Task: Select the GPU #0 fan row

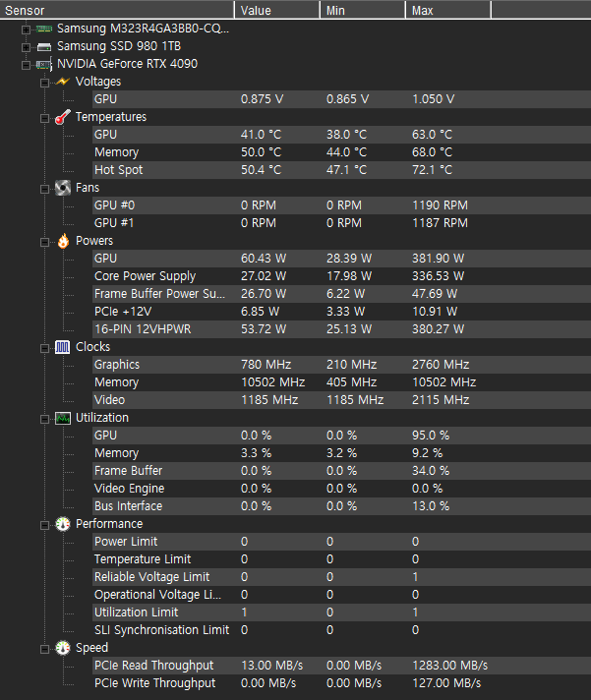Action: coord(341,205)
